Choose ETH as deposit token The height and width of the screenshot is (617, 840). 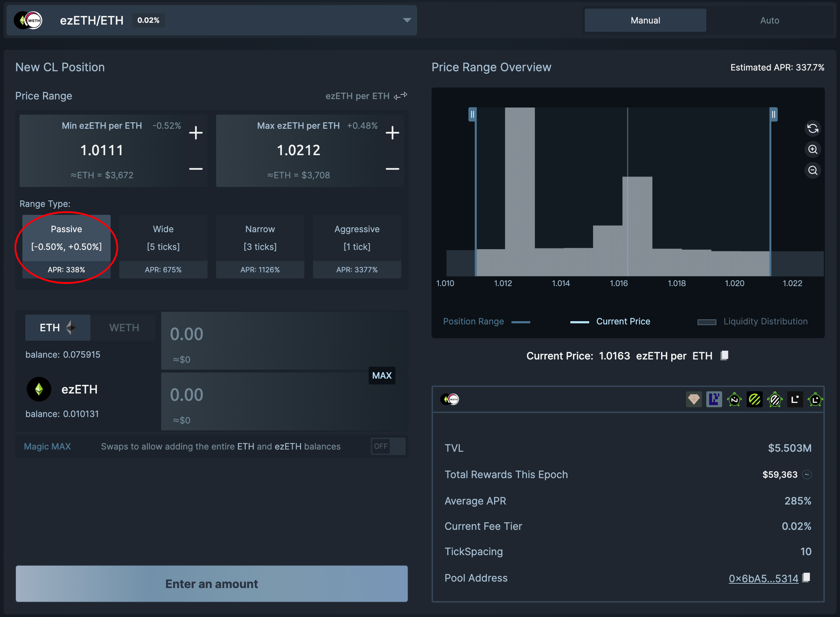coord(58,328)
